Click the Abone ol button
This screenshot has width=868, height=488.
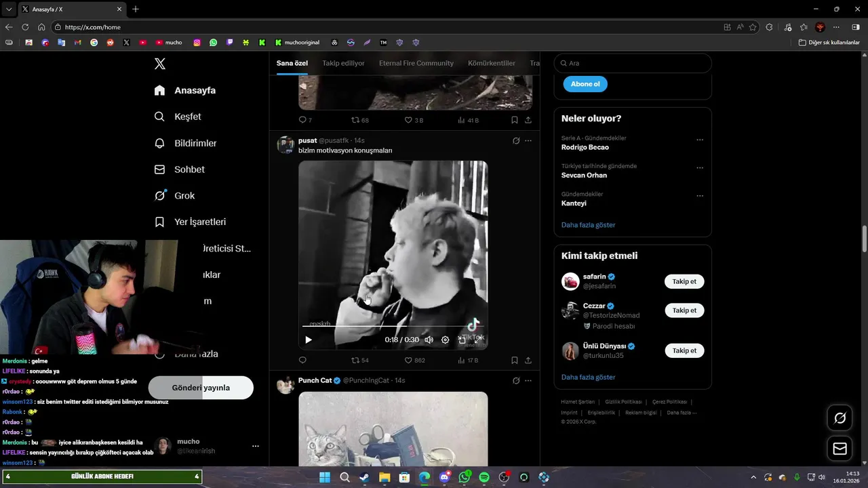(x=585, y=84)
